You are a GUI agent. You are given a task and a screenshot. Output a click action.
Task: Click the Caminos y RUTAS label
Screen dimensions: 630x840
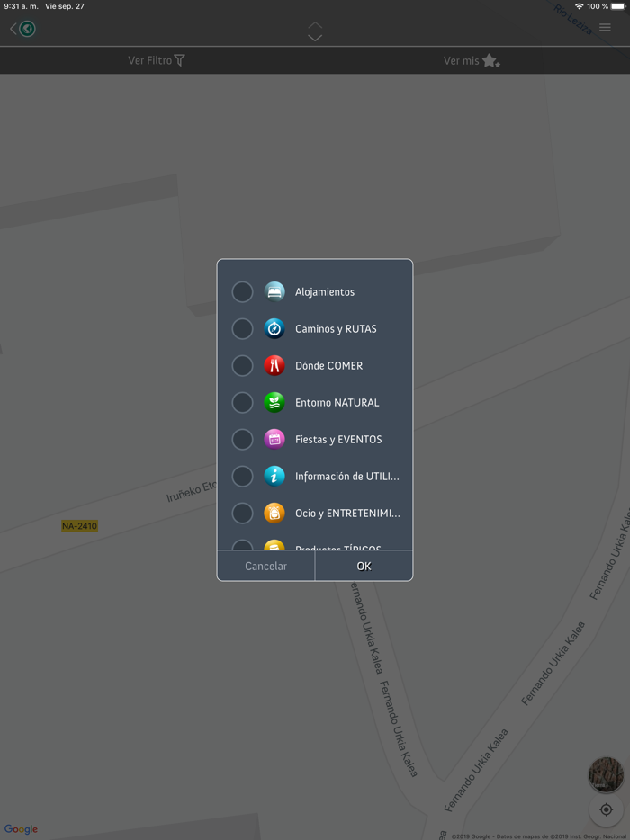click(337, 329)
